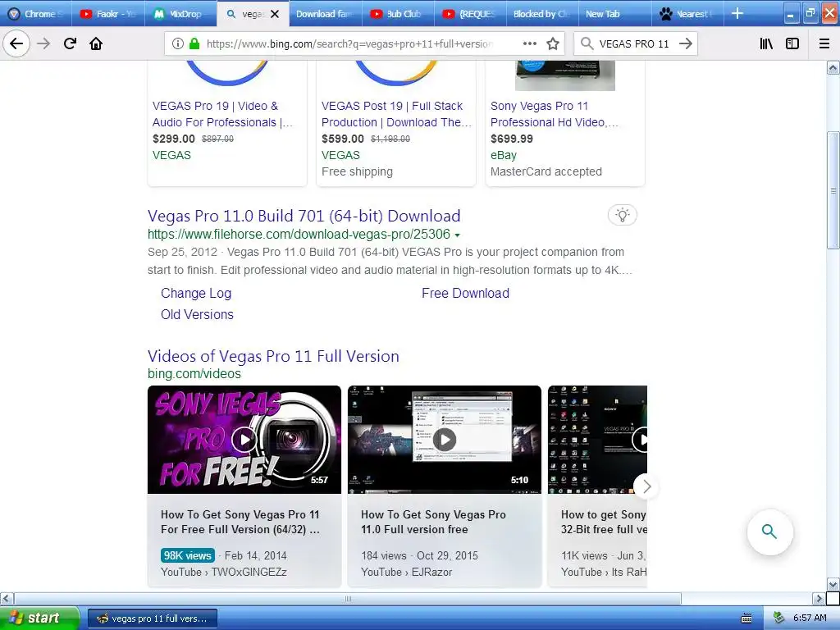Screen dimensions: 840x630
Task: Open How To Get Sony Vegas Pro 11.0 title
Action: click(433, 522)
